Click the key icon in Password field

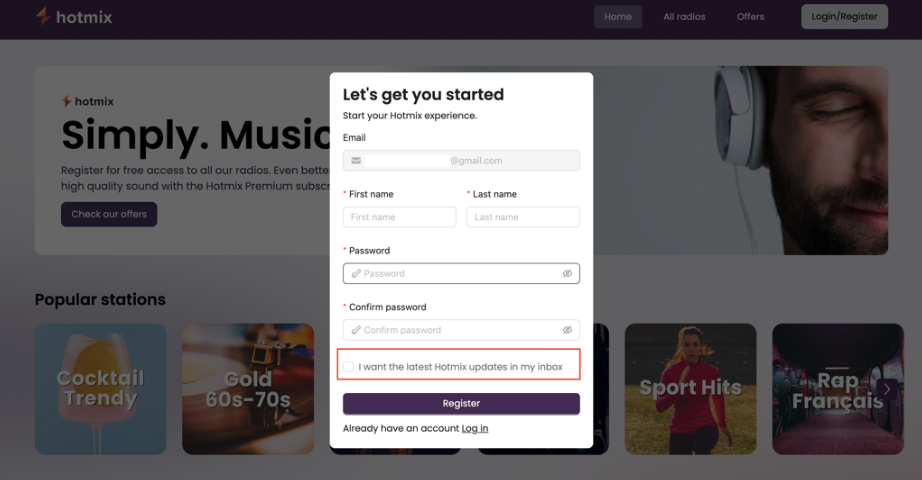356,274
